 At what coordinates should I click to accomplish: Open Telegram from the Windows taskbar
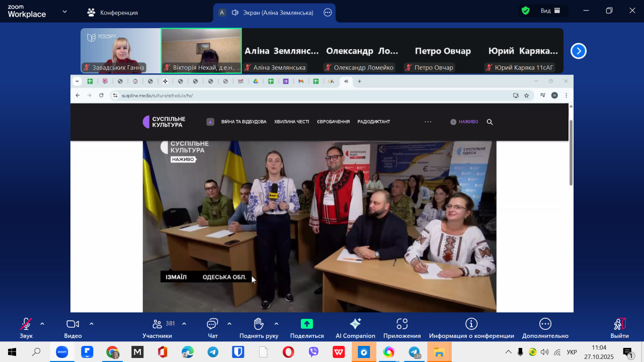click(x=213, y=352)
